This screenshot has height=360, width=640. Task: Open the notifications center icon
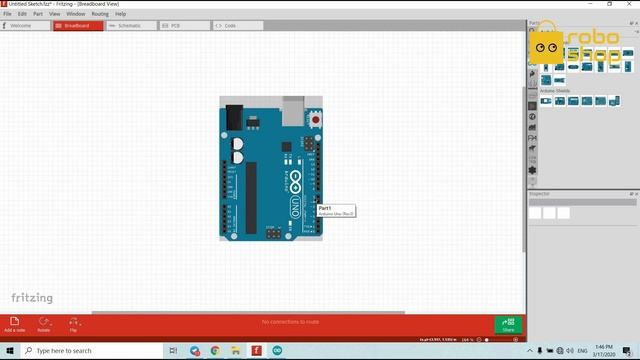point(627,351)
